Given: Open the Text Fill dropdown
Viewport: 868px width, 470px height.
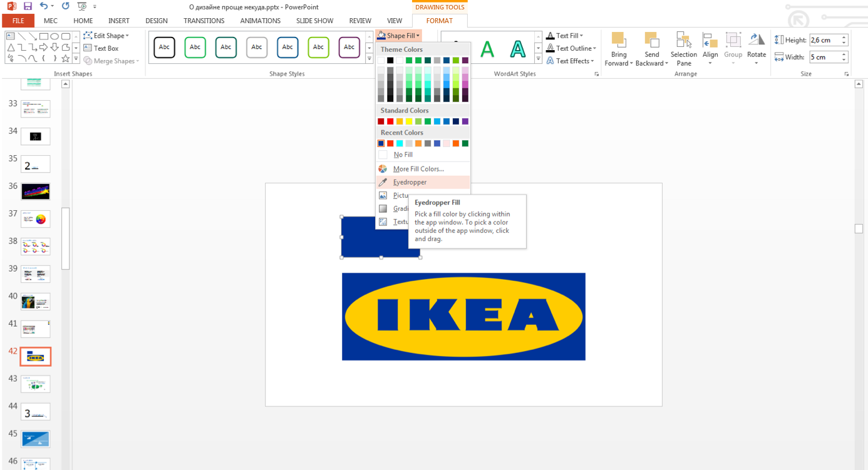Looking at the screenshot, I should point(565,36).
